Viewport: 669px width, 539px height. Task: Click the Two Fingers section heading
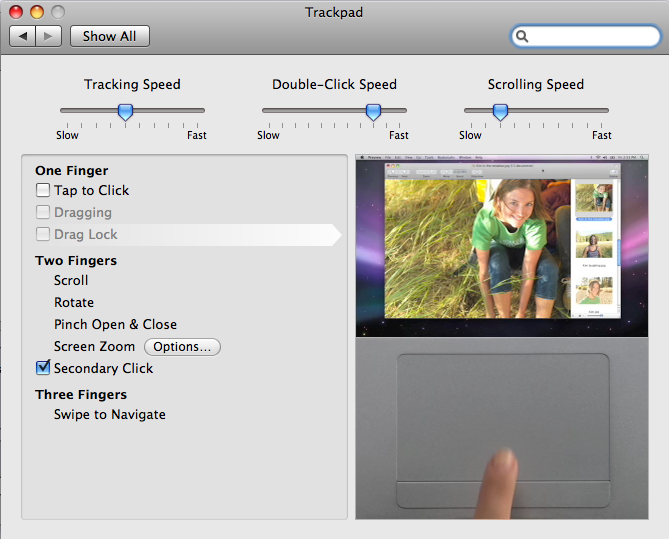(76, 261)
